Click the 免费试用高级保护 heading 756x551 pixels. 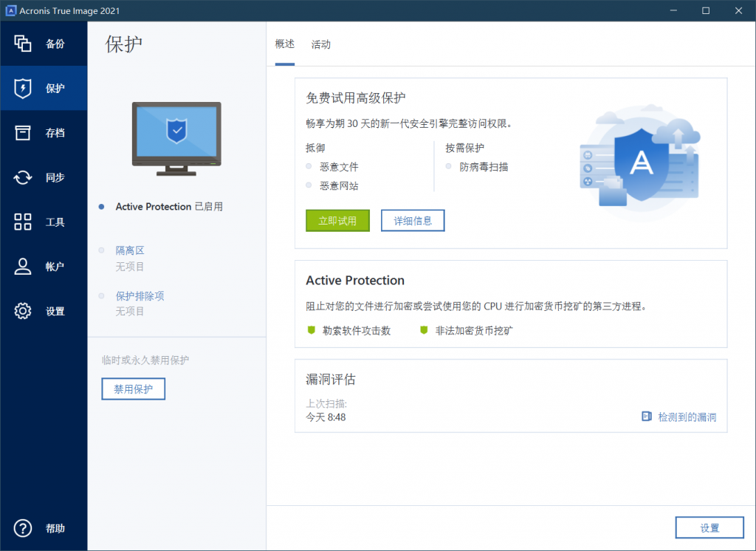(356, 98)
